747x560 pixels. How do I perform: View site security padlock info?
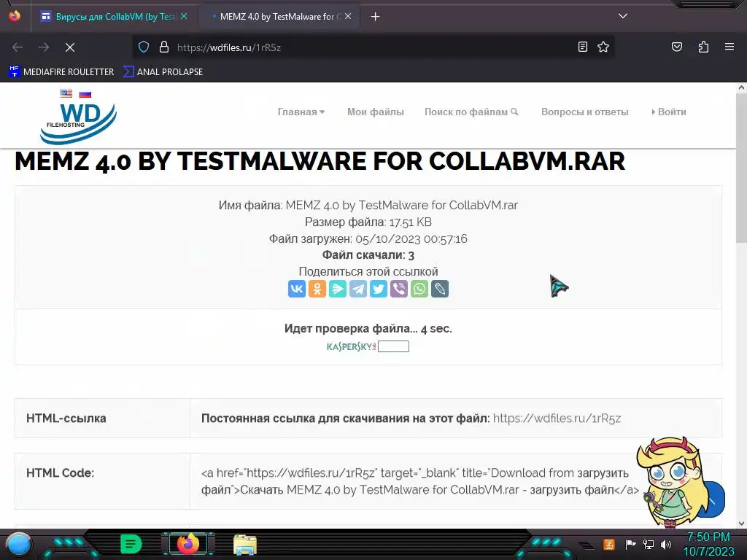pos(164,47)
